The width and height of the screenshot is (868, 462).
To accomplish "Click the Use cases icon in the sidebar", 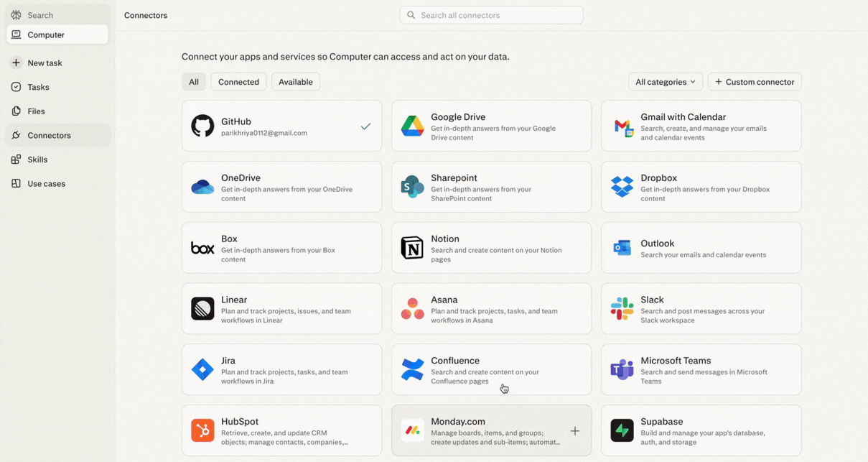I will click(x=16, y=183).
